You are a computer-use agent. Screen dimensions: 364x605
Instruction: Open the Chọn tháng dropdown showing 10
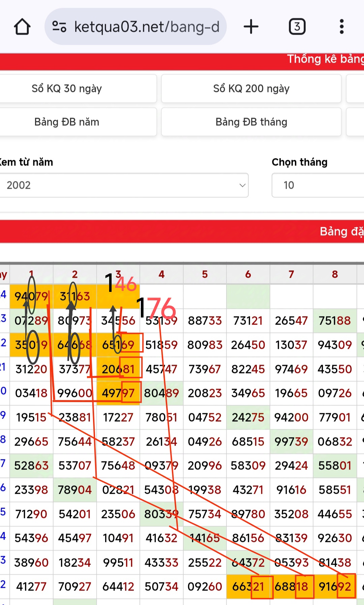[x=318, y=185]
